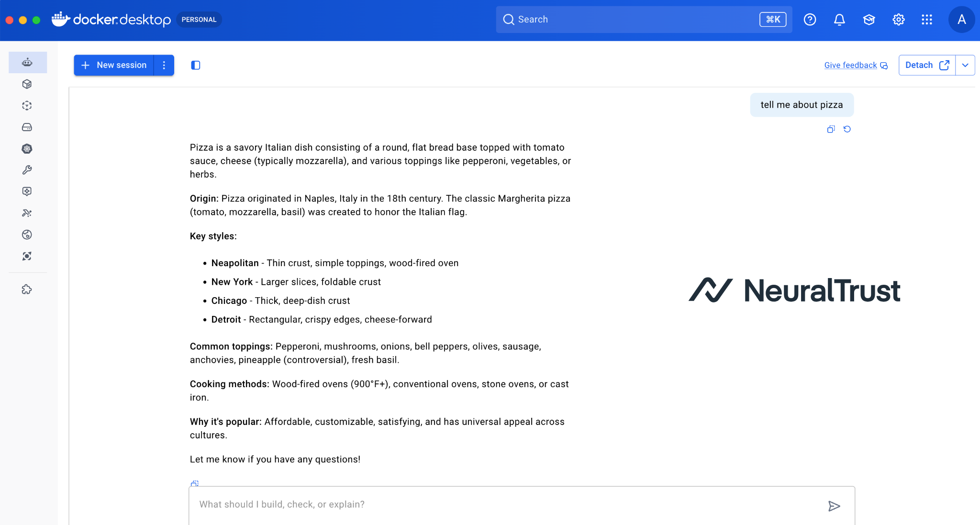Open the settings gear icon

(x=898, y=20)
